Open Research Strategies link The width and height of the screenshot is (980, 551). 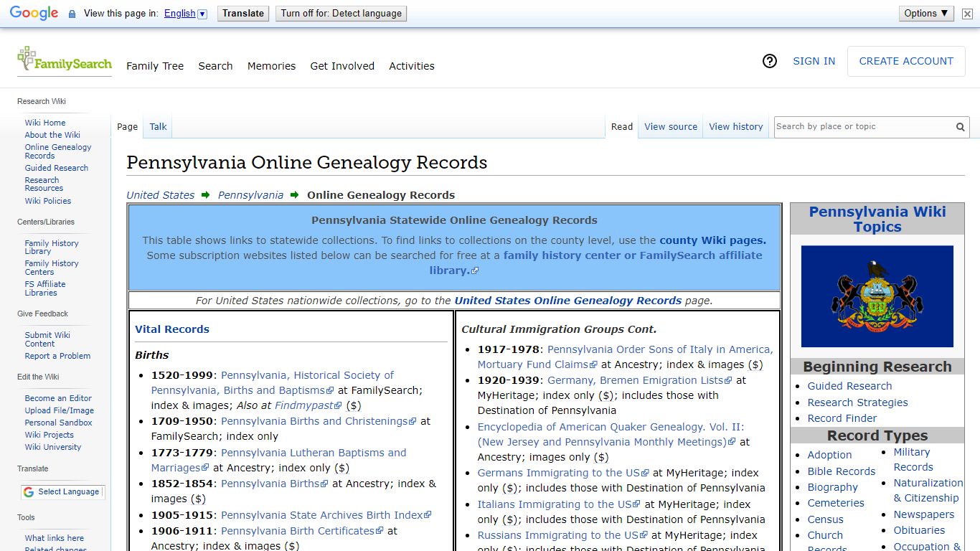(x=857, y=402)
